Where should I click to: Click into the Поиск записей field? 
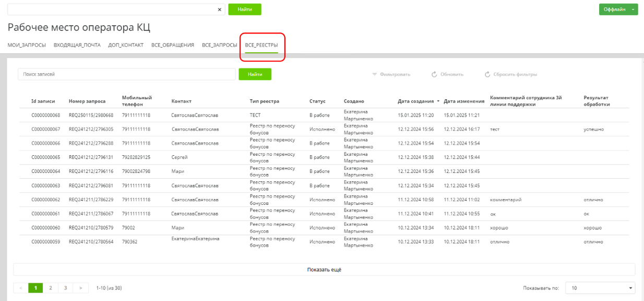pos(126,74)
